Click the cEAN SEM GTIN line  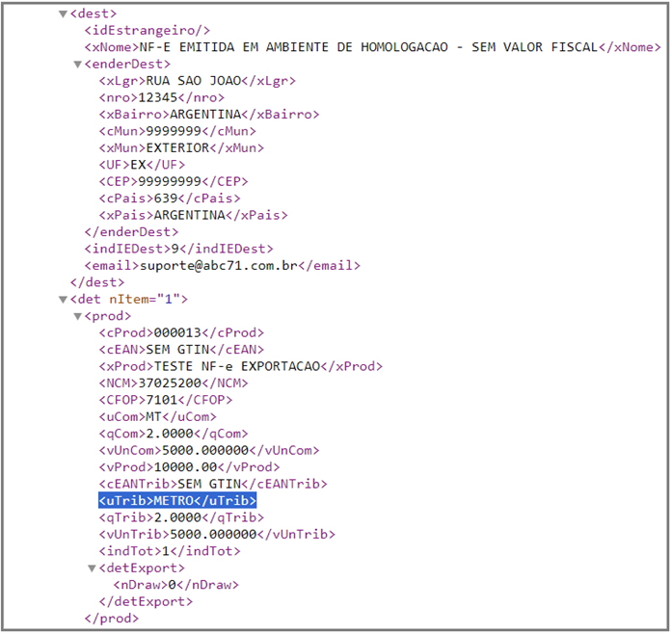click(x=181, y=350)
